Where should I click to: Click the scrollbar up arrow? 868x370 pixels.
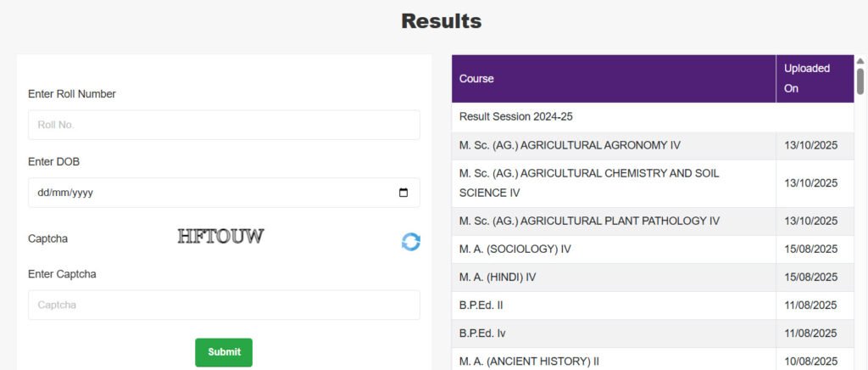[x=860, y=61]
